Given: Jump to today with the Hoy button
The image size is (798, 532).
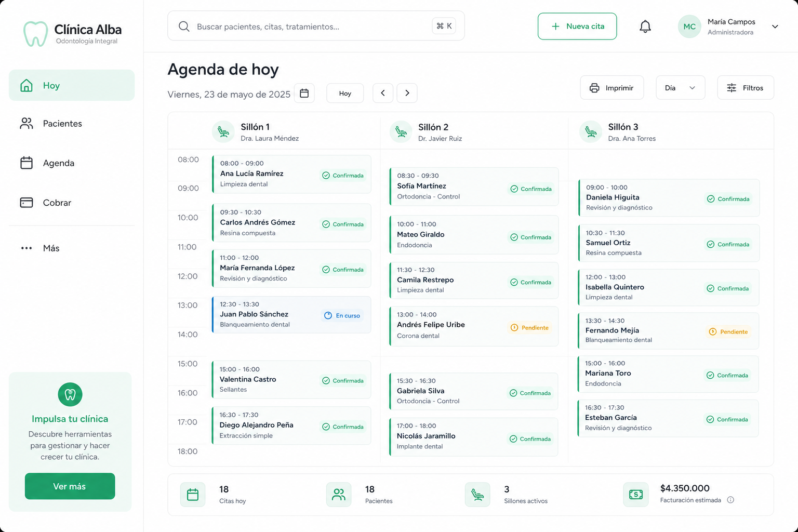Looking at the screenshot, I should pyautogui.click(x=345, y=93).
